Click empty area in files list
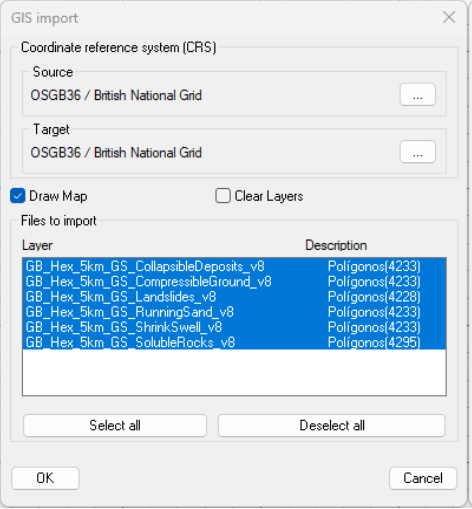472x509 pixels. tap(234, 372)
